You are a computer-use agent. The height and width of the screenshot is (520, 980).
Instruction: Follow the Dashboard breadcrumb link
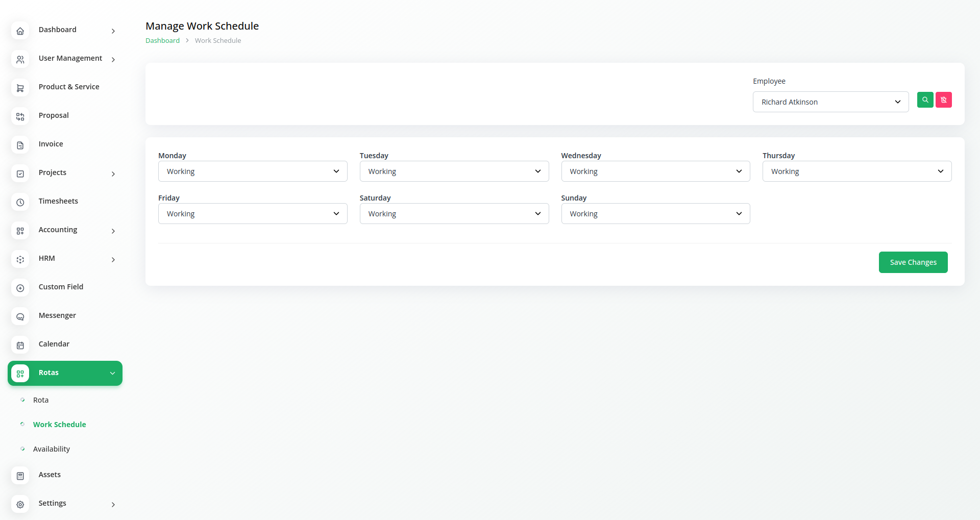(162, 41)
